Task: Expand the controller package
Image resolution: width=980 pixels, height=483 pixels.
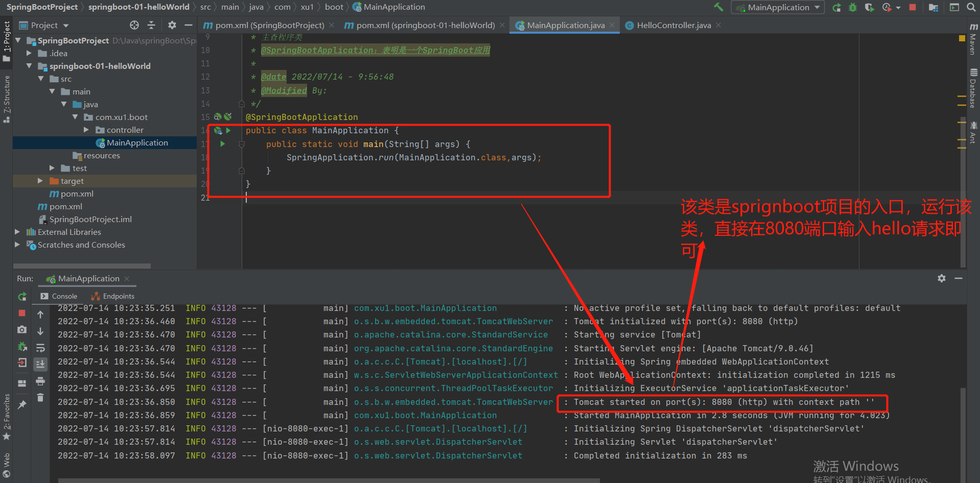Action: click(86, 130)
